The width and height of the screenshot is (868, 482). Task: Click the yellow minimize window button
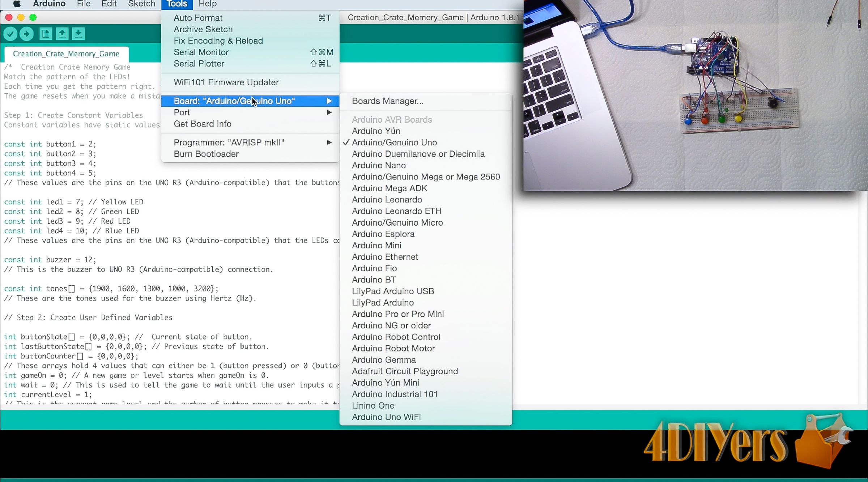pos(21,17)
